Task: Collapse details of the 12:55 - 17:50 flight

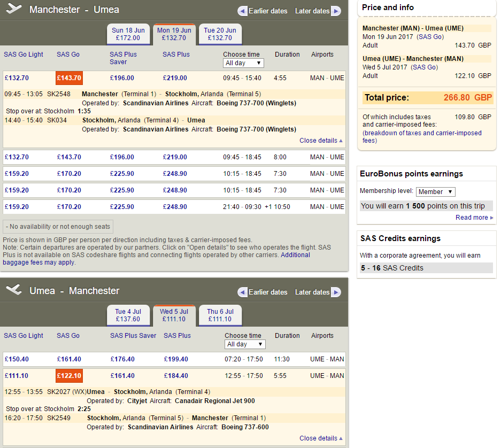Action: 321,438
